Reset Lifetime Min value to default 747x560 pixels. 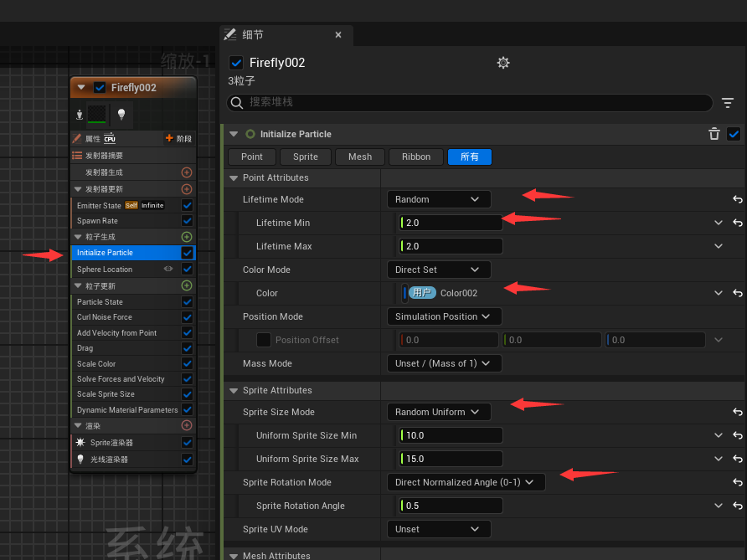(x=738, y=223)
